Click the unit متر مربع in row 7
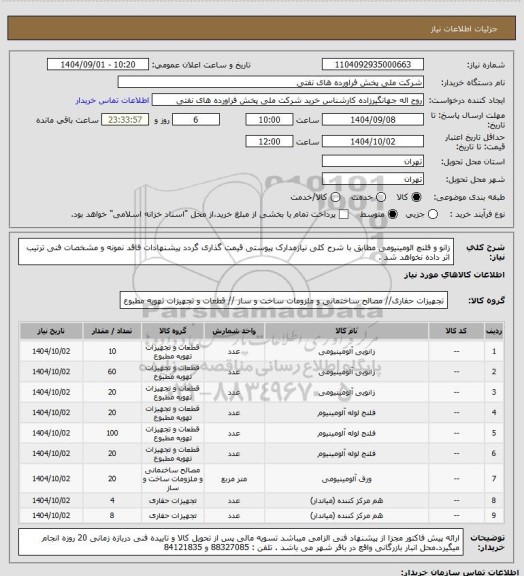The height and width of the screenshot is (576, 524). [234, 479]
